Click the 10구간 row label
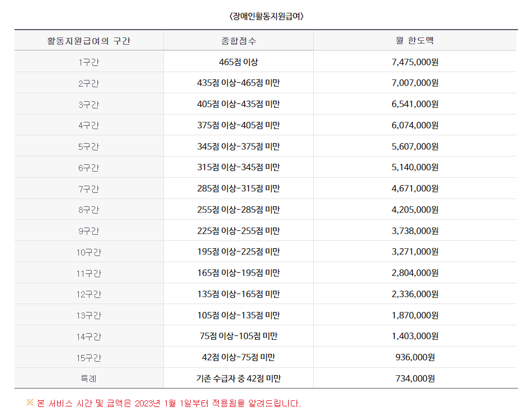The height and width of the screenshot is (412, 532). (x=89, y=252)
